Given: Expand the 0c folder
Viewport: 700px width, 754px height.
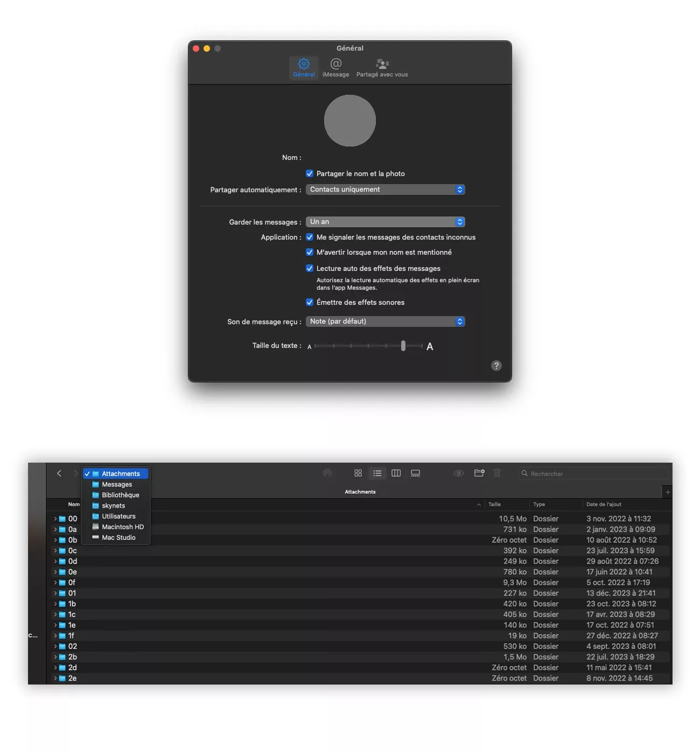Looking at the screenshot, I should (55, 550).
